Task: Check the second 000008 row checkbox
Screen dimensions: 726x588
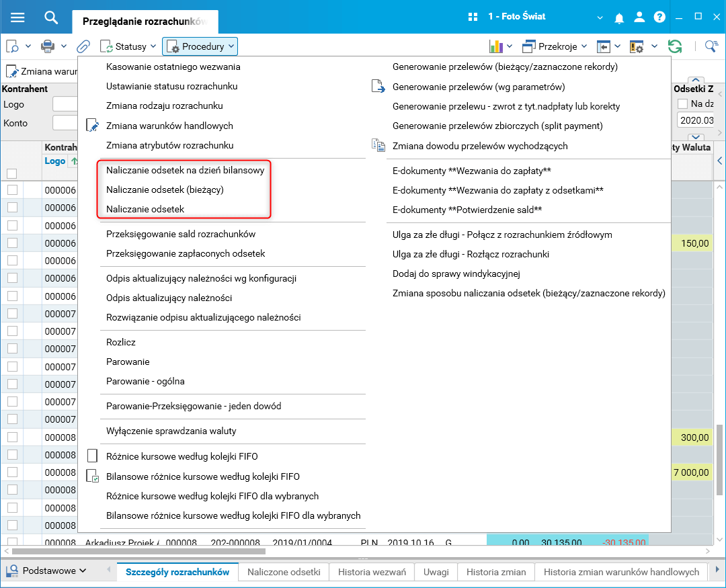Action: (13, 455)
